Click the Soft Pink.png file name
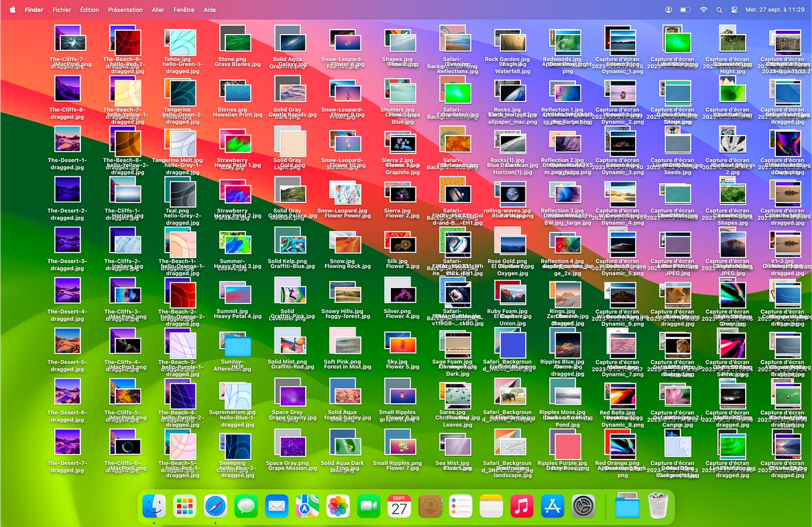Image resolution: width=812 pixels, height=527 pixels. [342, 362]
